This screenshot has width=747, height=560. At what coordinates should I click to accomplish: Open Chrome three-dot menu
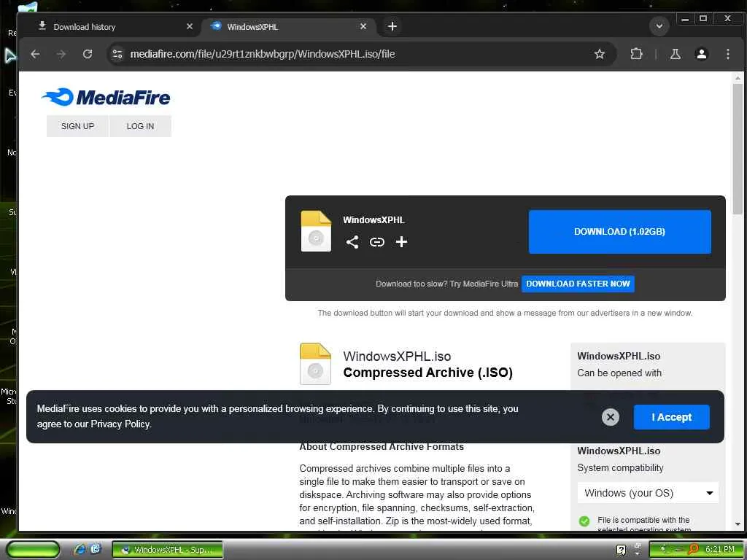[x=727, y=54]
